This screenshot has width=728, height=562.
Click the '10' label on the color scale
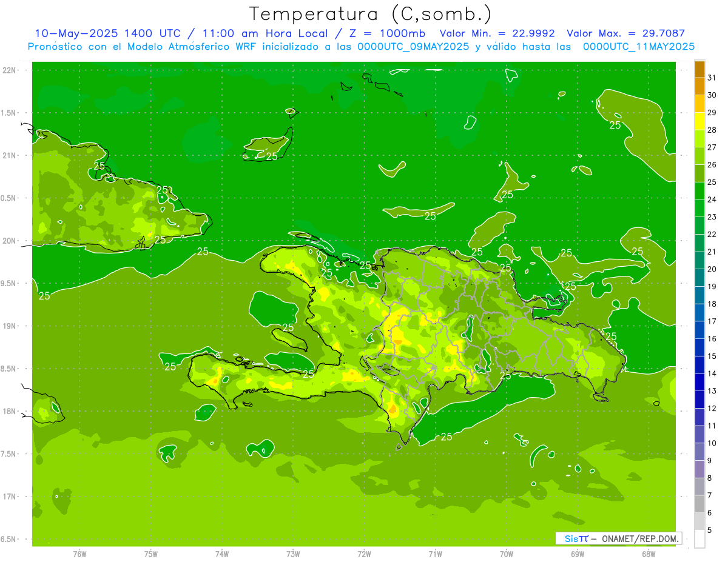(x=712, y=443)
